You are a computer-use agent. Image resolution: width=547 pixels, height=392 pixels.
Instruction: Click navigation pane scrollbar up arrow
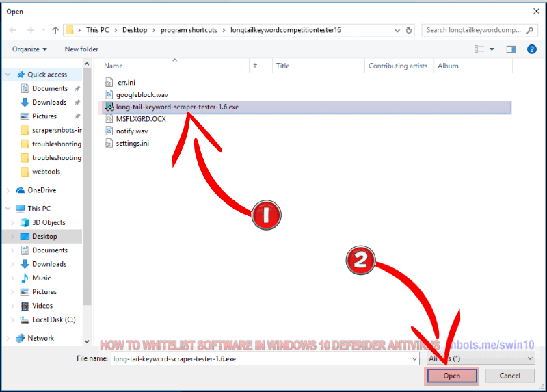(x=87, y=64)
